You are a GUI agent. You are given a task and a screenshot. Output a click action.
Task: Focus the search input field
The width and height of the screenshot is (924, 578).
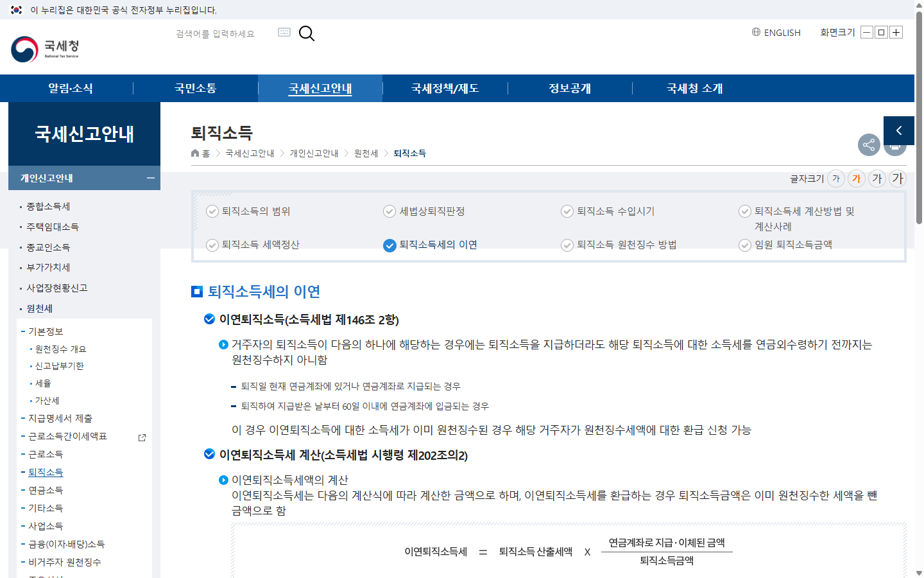(221, 33)
